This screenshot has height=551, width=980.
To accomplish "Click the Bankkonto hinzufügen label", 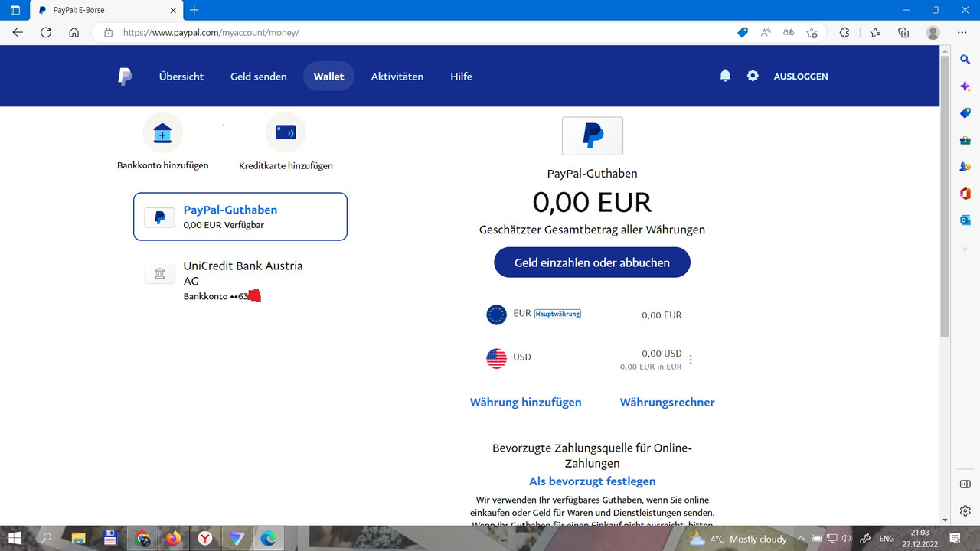I will tap(162, 165).
